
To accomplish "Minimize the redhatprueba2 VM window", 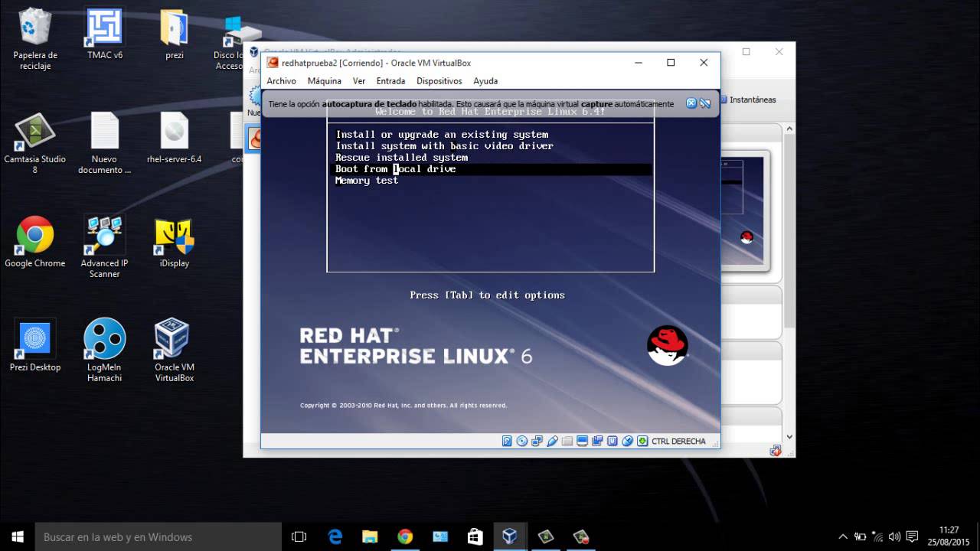I will [639, 63].
